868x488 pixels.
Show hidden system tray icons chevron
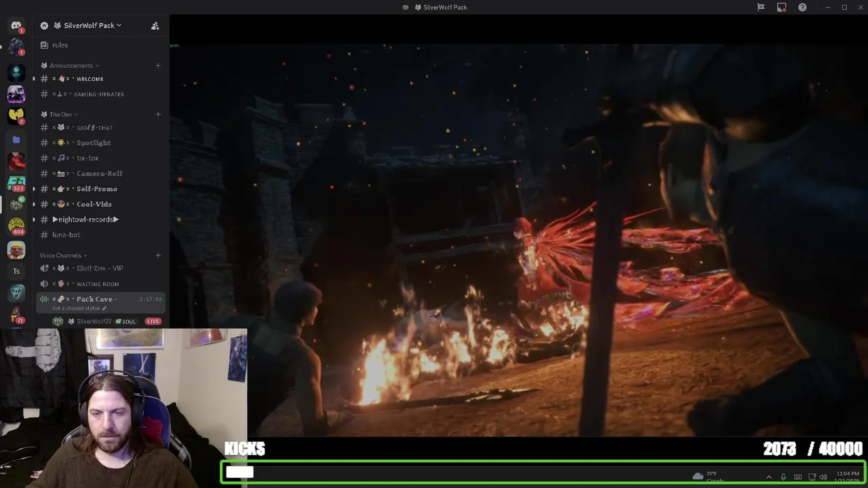click(x=768, y=477)
